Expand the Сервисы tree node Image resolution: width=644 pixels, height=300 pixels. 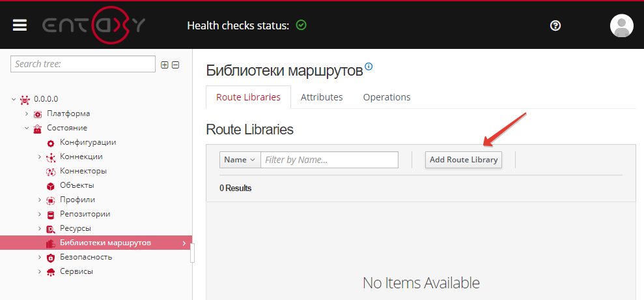(x=40, y=271)
